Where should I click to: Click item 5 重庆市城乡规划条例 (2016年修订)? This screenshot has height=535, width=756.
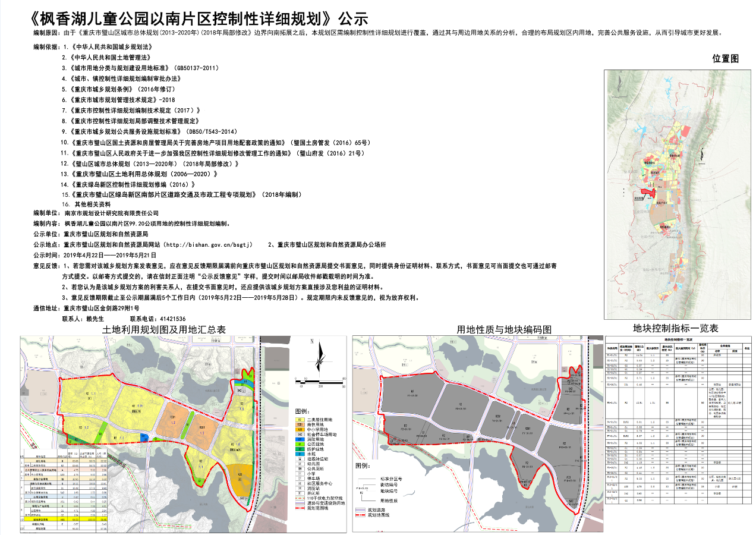[118, 89]
